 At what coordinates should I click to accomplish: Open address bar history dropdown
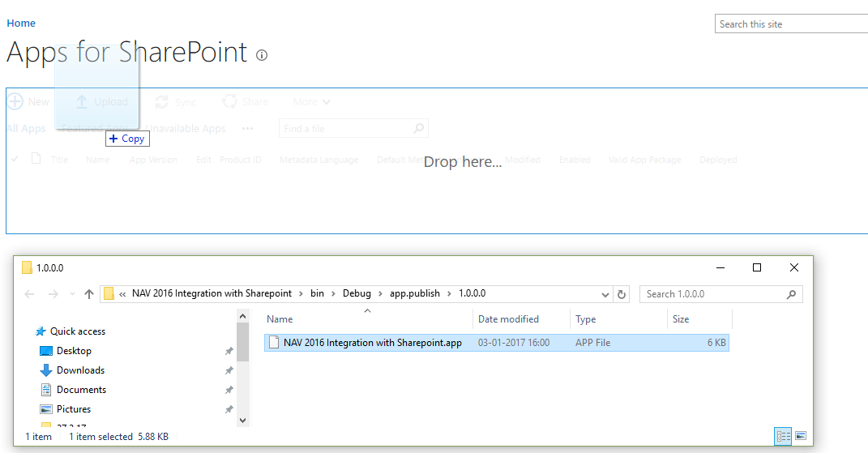pyautogui.click(x=605, y=295)
